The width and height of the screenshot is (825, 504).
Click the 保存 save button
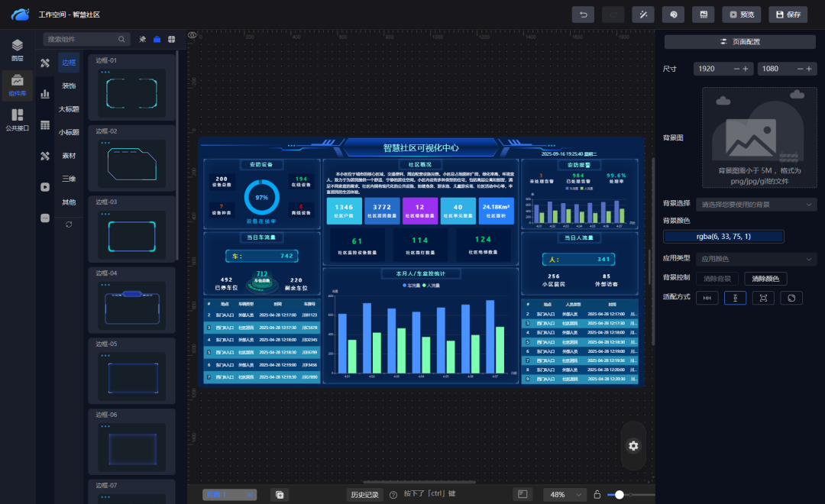pyautogui.click(x=788, y=15)
